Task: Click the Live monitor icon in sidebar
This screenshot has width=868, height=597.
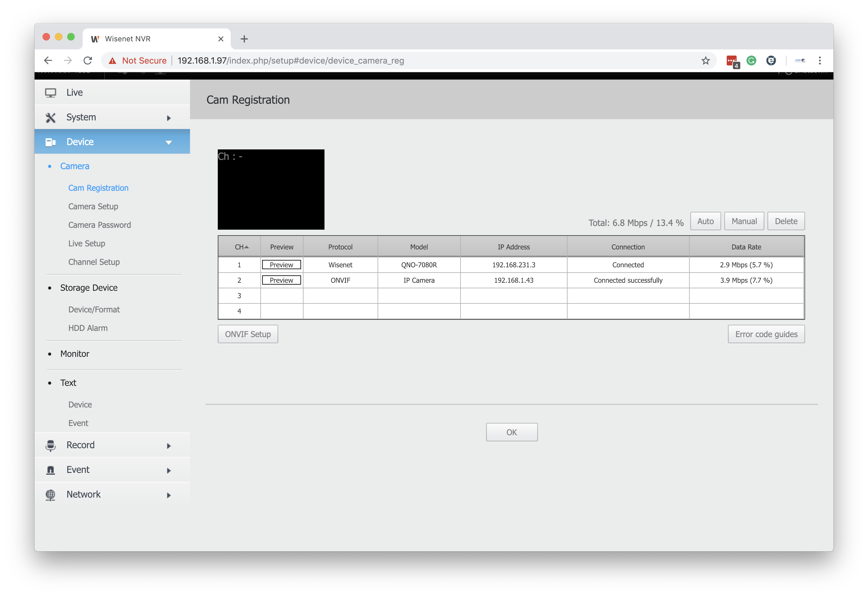Action: (x=51, y=93)
